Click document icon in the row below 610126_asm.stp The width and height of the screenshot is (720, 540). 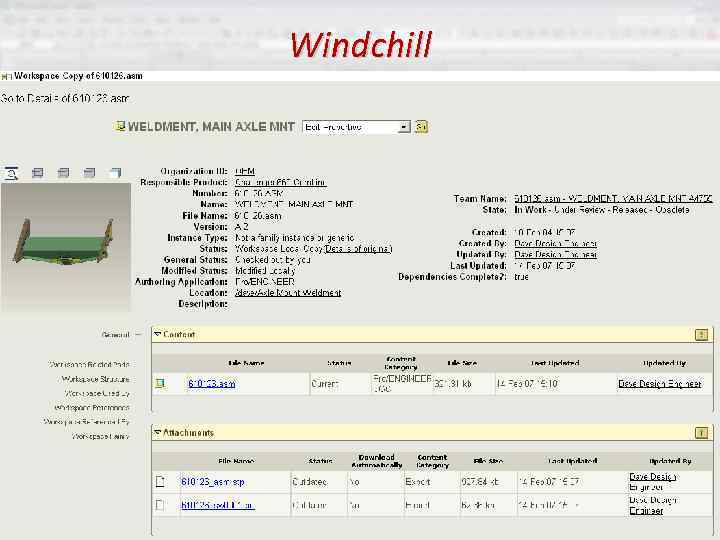coord(160,505)
